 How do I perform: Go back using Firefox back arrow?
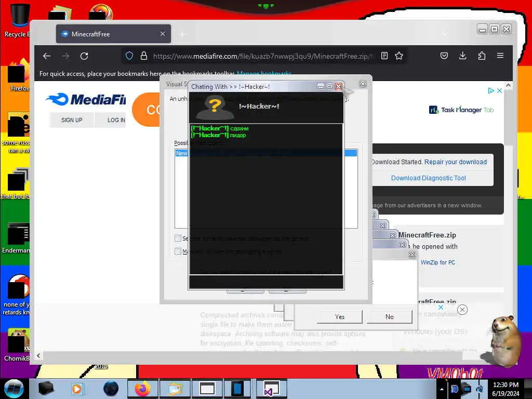pos(47,56)
